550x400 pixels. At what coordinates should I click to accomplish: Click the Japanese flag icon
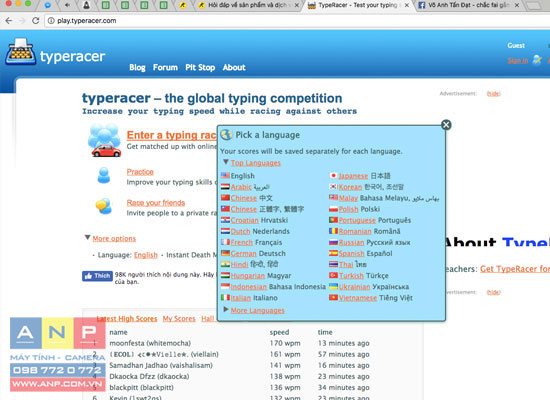(x=333, y=175)
